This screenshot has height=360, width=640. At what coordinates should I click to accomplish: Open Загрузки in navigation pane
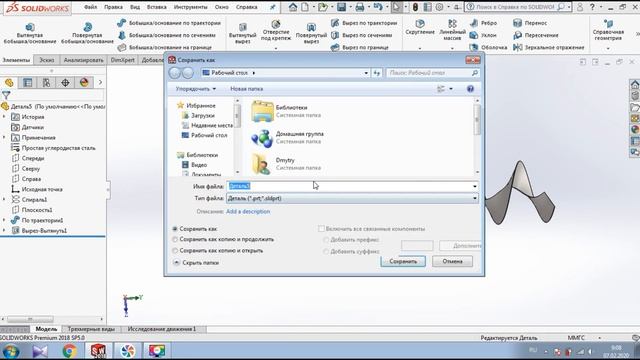tap(202, 116)
